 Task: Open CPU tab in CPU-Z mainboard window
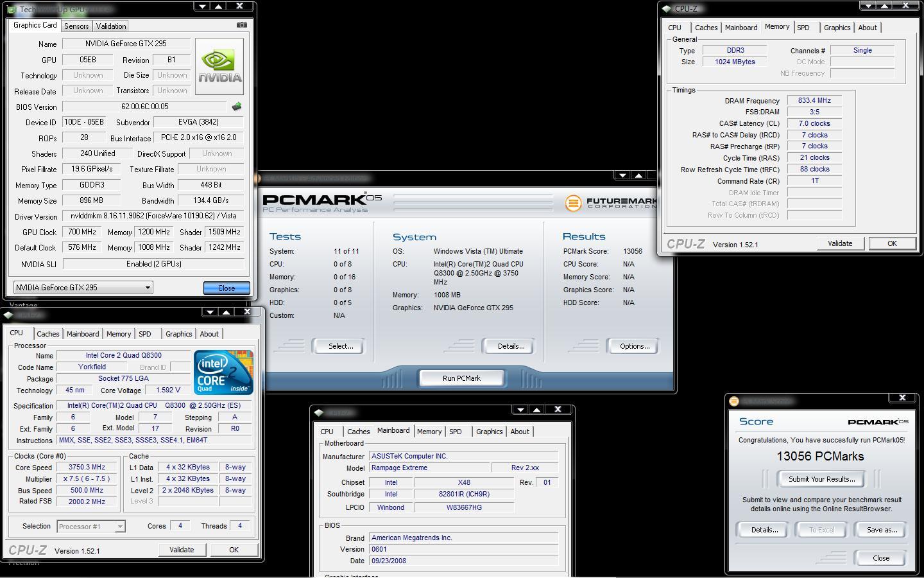[327, 432]
